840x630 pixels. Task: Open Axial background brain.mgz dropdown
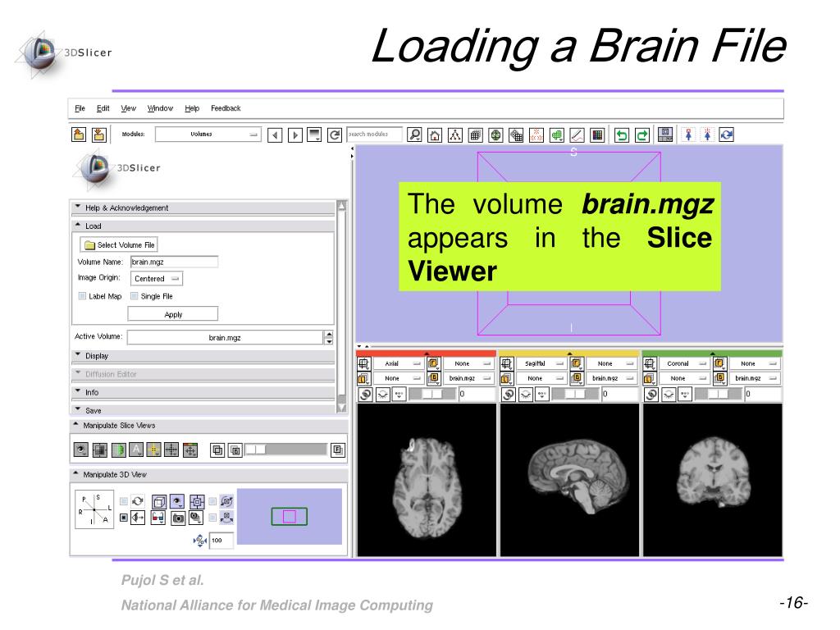tap(469, 378)
